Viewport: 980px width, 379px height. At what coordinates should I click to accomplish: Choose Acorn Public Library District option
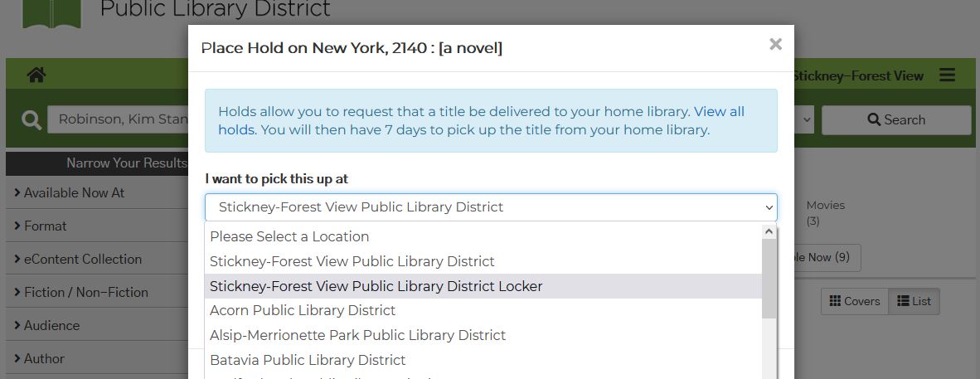pos(483,311)
